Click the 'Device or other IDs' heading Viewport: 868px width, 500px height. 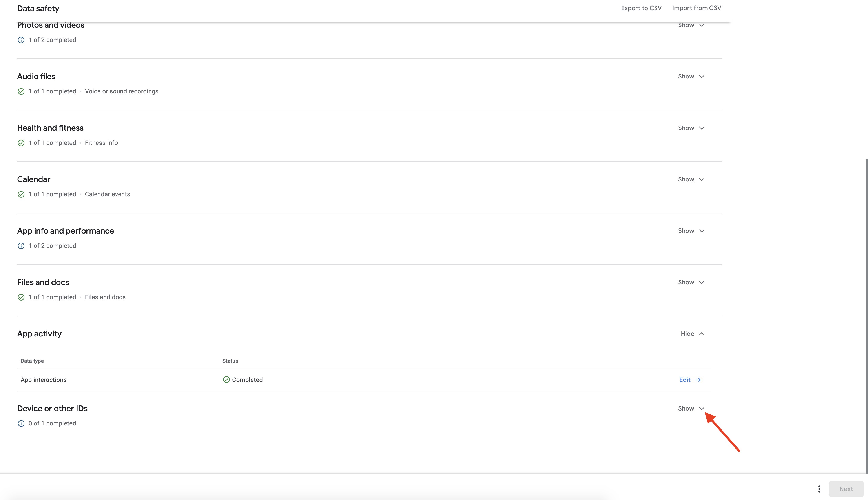52,409
